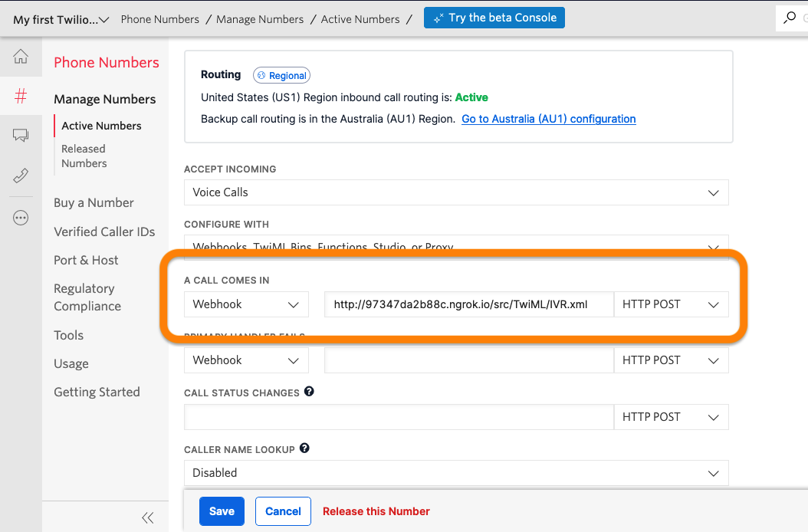Image resolution: width=808 pixels, height=532 pixels.
Task: Click Release this Number link
Action: click(x=376, y=511)
